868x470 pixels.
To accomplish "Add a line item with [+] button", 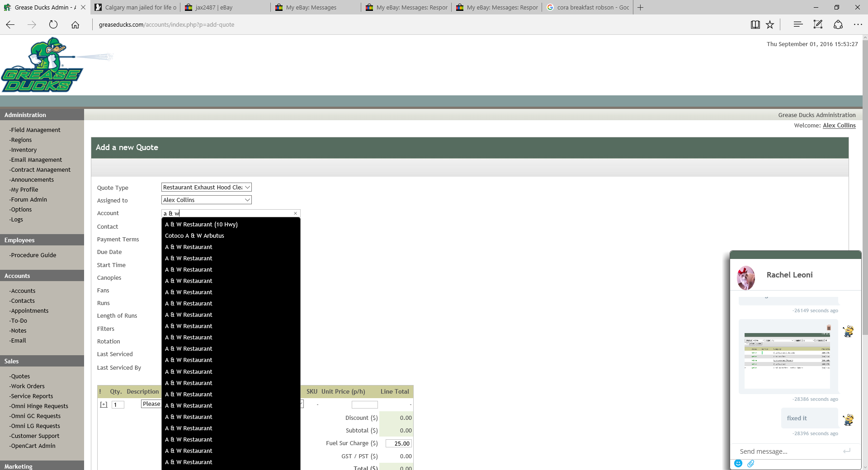I will [104, 404].
